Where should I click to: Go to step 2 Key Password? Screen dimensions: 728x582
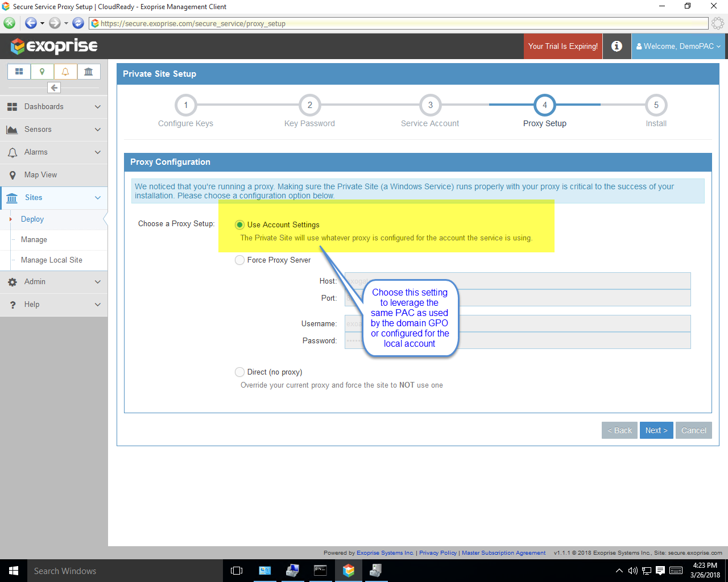click(x=310, y=105)
